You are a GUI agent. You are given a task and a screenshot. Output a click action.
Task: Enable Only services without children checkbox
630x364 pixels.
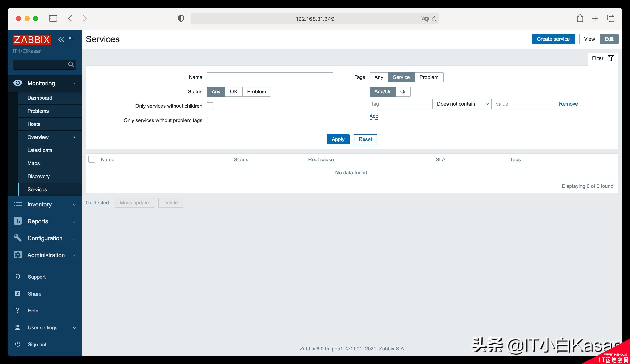[210, 106]
